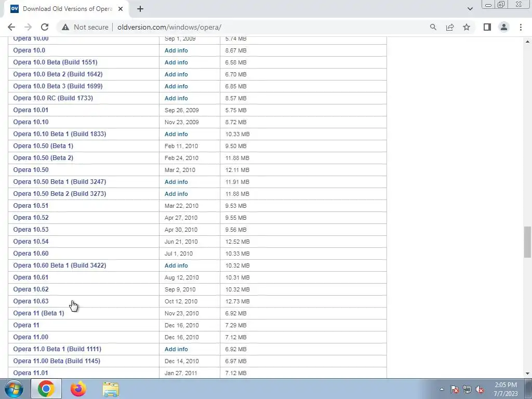The height and width of the screenshot is (399, 532).
Task: Open the Chrome search/zoom magnifier icon
Action: click(x=433, y=27)
